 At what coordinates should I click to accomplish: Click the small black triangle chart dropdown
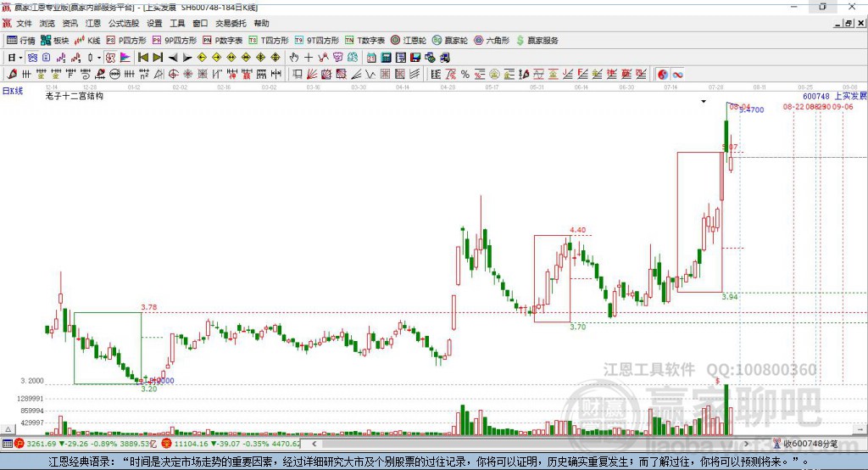704,102
